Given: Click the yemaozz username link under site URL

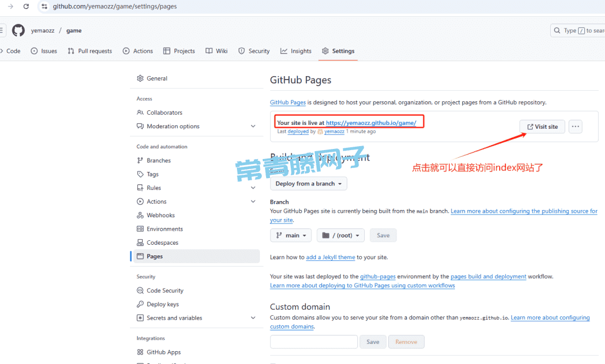Looking at the screenshot, I should 334,132.
